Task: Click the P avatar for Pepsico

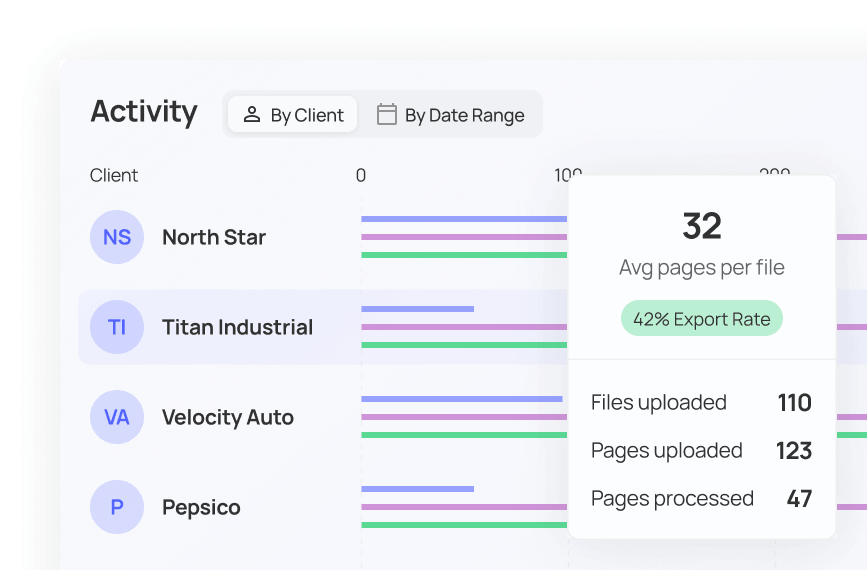Action: (x=117, y=507)
